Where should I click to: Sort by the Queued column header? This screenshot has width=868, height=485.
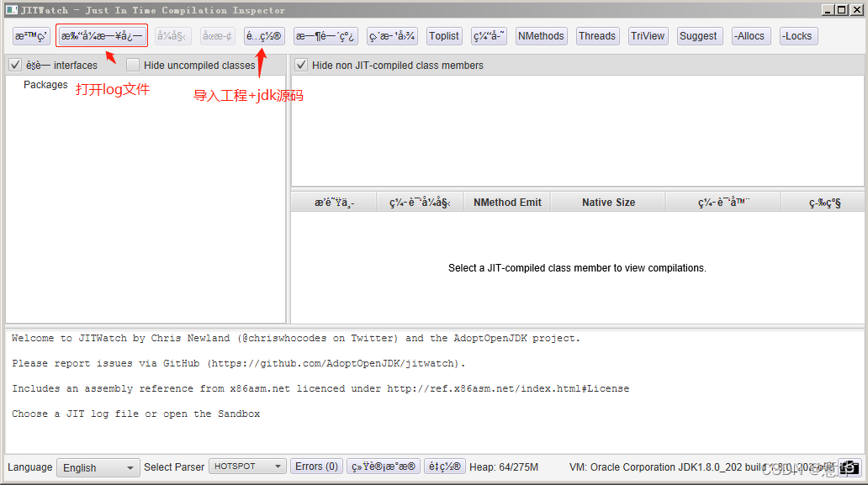(x=335, y=203)
